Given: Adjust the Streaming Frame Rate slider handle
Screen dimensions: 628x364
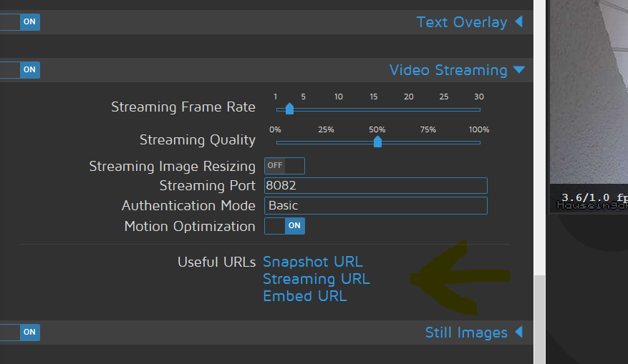Looking at the screenshot, I should point(289,109).
